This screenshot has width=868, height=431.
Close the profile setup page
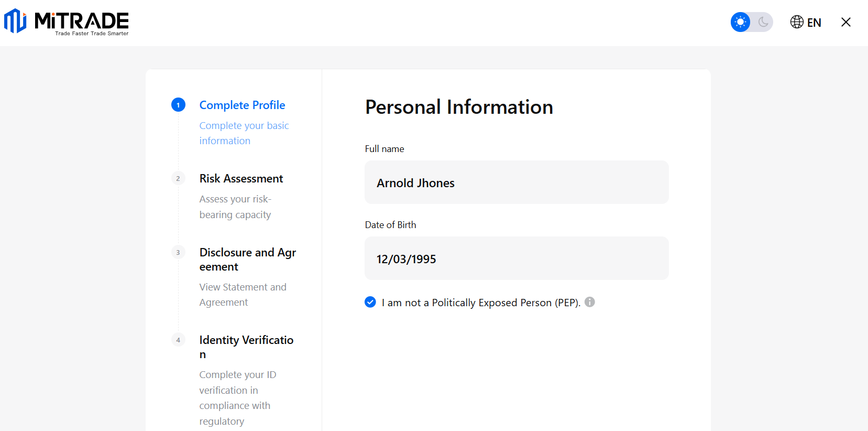pyautogui.click(x=845, y=22)
